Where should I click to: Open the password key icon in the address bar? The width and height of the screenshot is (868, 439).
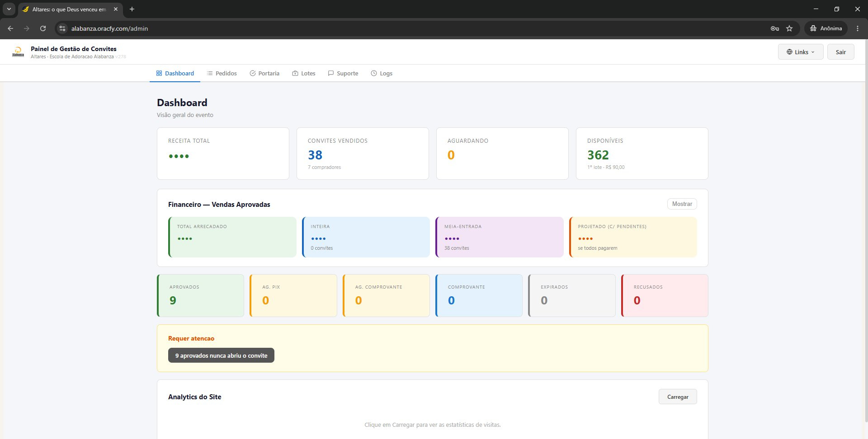click(x=774, y=28)
